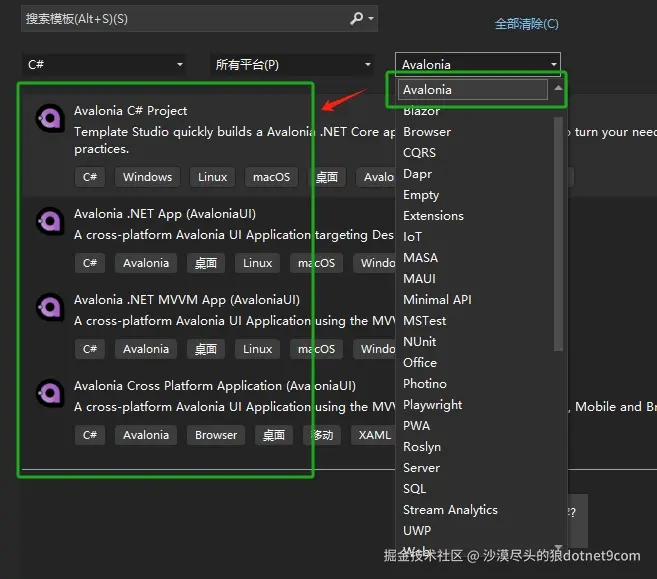Image resolution: width=657 pixels, height=579 pixels.
Task: Open the all platforms (所有平台) dropdown
Action: [292, 65]
